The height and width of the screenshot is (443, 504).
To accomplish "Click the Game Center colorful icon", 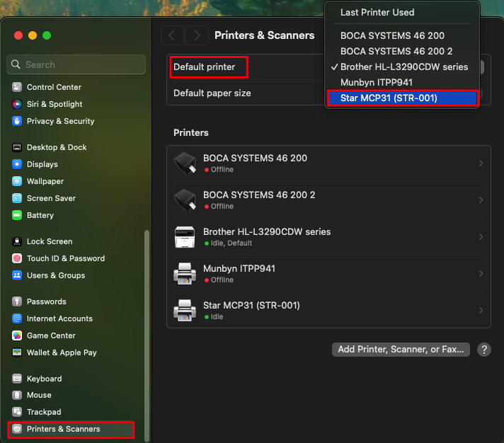I will click(x=17, y=335).
